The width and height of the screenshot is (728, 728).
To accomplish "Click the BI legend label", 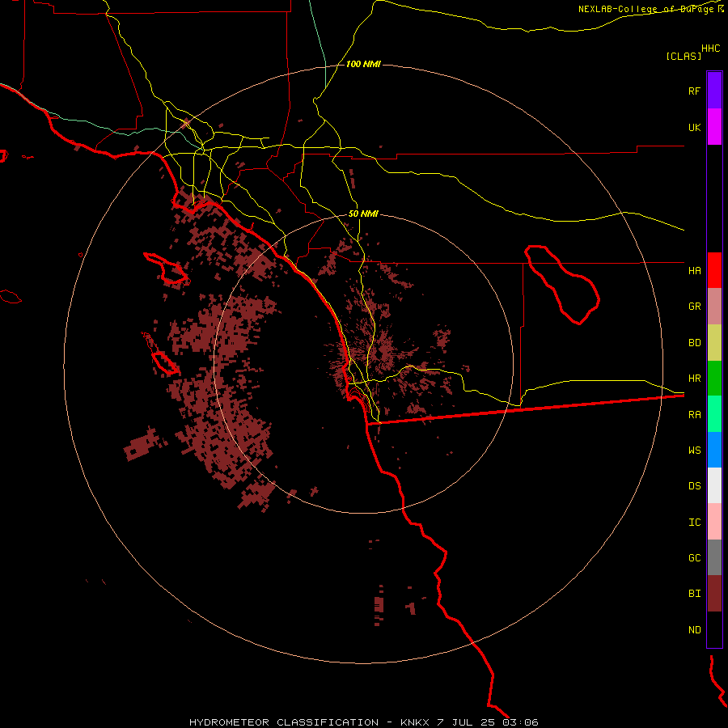I will [694, 594].
